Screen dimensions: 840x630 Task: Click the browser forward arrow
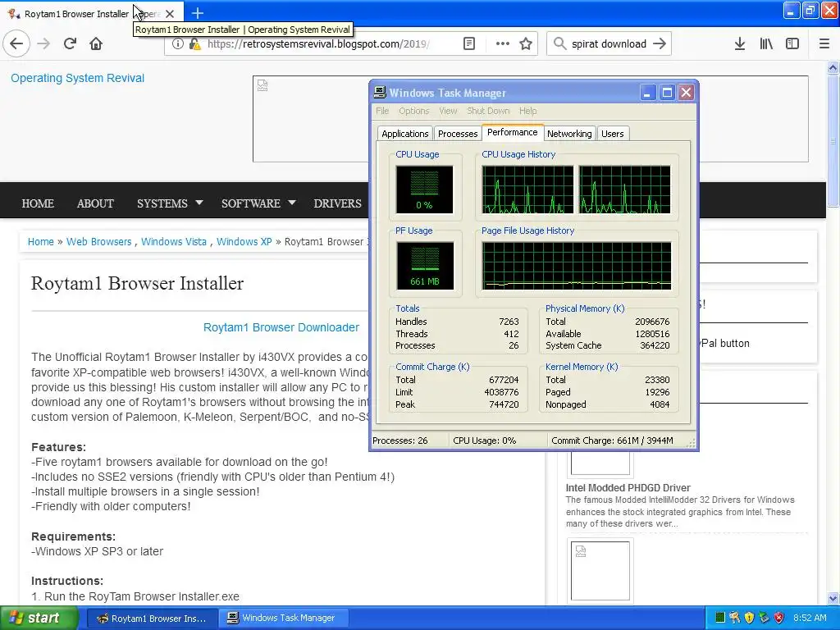44,44
